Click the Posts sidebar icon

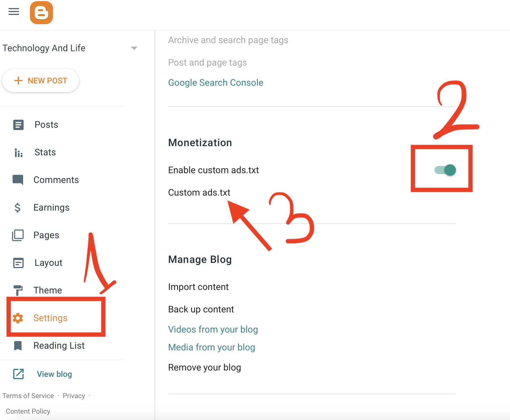(x=18, y=125)
